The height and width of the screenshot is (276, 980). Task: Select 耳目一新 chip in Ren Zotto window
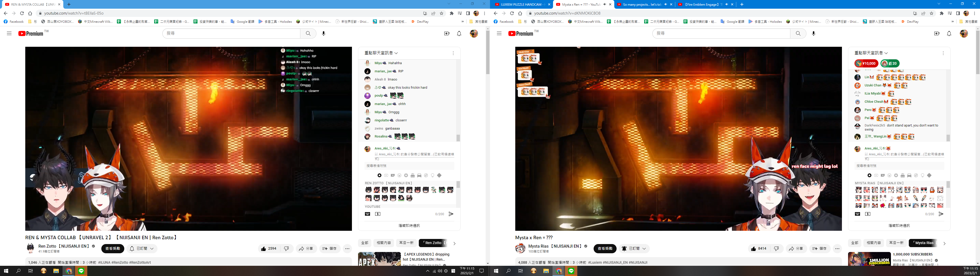406,243
